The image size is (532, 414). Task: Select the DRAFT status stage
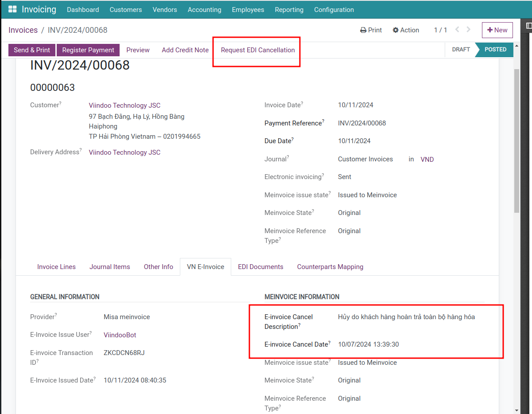click(461, 50)
